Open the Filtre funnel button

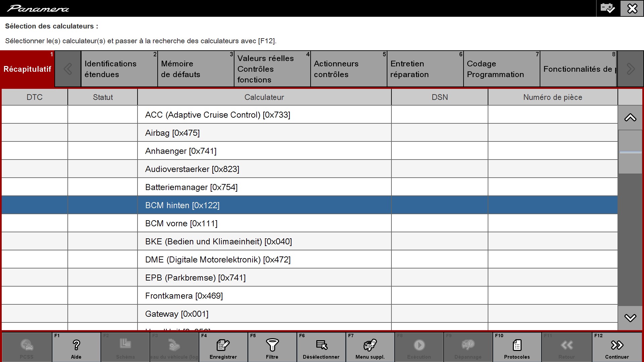[272, 347]
